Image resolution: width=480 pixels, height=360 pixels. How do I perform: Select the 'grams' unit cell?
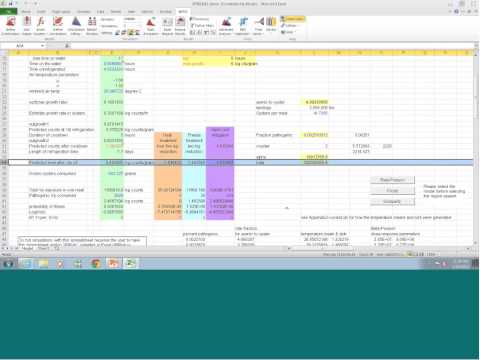point(130,174)
